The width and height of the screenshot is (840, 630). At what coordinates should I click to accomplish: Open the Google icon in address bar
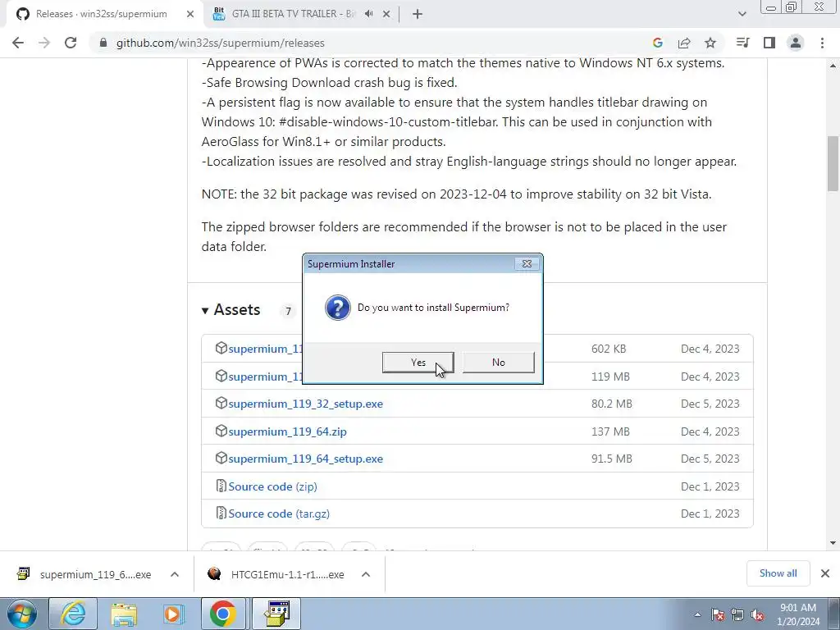point(658,43)
